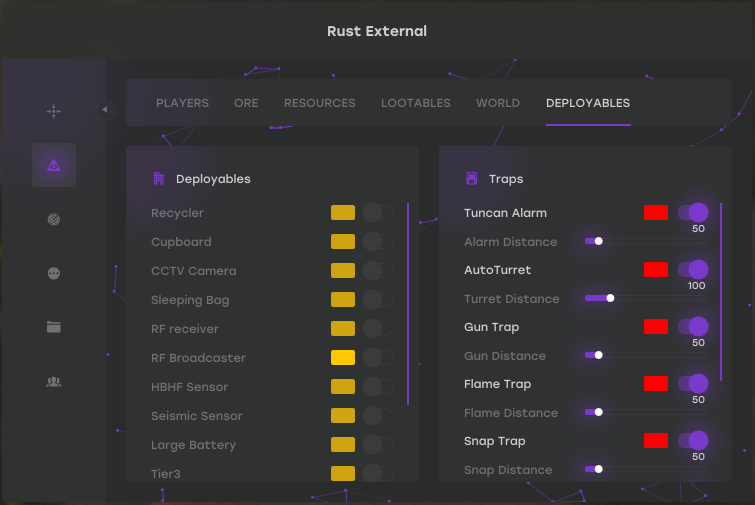Open the Sleeping Bag color swatch
Viewport: 755px width, 505px height.
point(343,299)
